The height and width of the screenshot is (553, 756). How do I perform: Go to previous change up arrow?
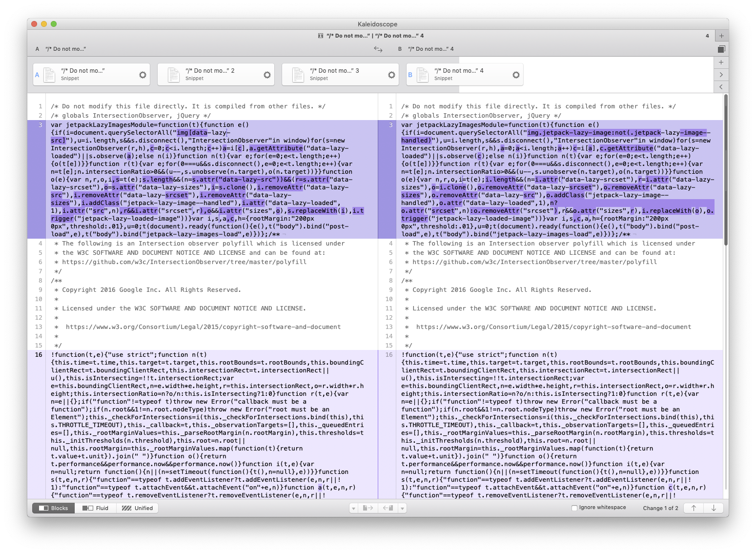click(x=694, y=508)
